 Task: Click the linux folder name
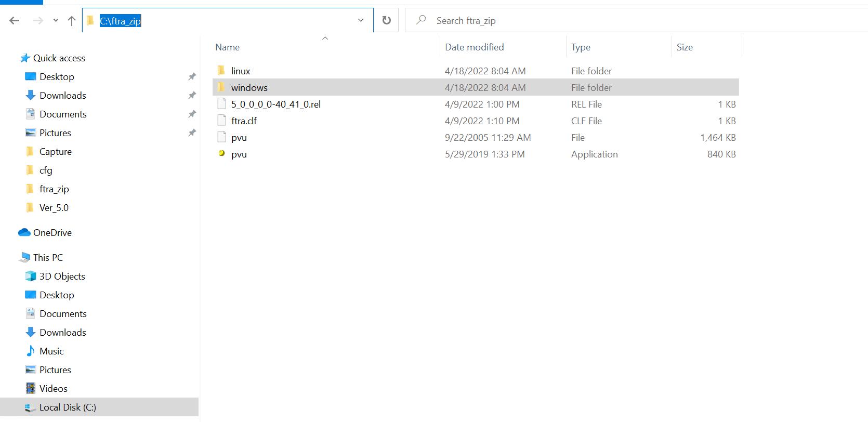(x=241, y=71)
